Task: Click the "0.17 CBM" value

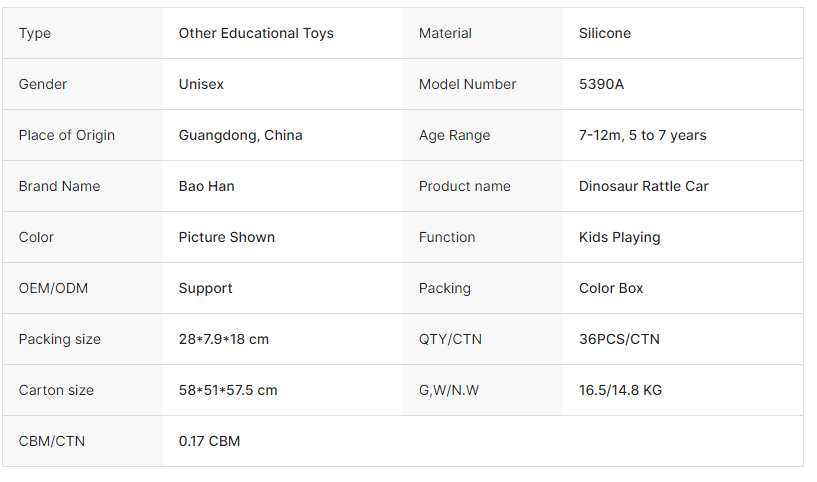Action: point(209,441)
